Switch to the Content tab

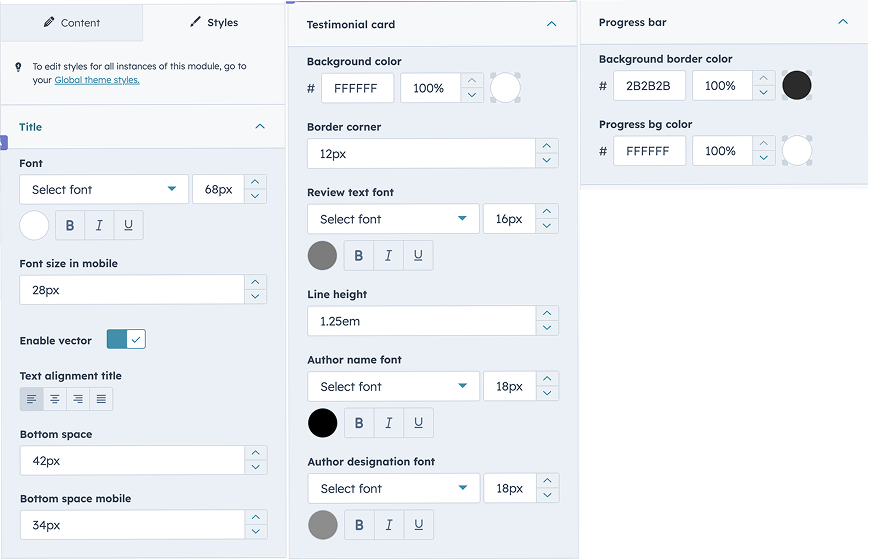click(x=72, y=22)
